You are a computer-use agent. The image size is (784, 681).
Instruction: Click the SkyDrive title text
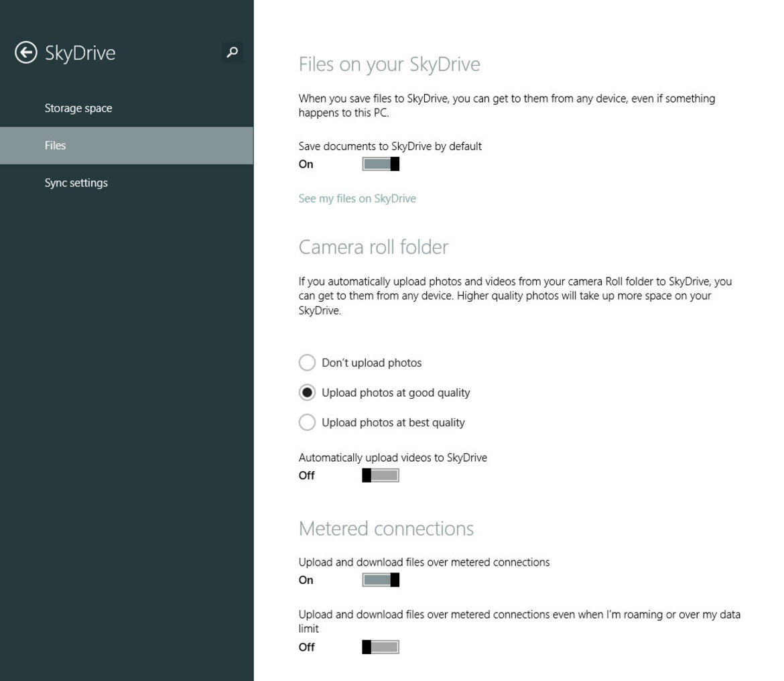(x=80, y=53)
